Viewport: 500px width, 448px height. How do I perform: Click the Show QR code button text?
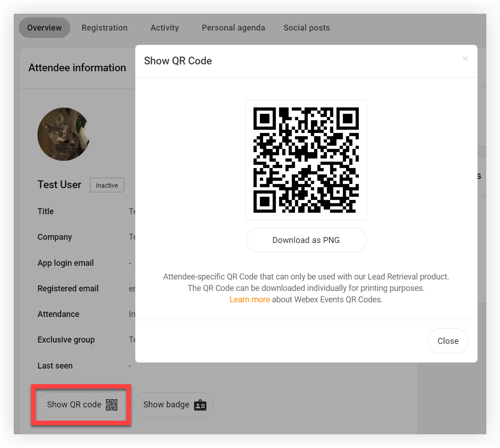pos(74,405)
